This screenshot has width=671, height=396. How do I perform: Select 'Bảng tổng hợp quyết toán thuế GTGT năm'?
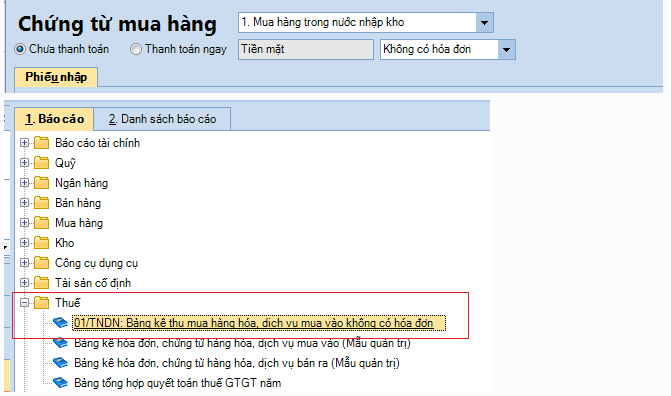click(178, 383)
